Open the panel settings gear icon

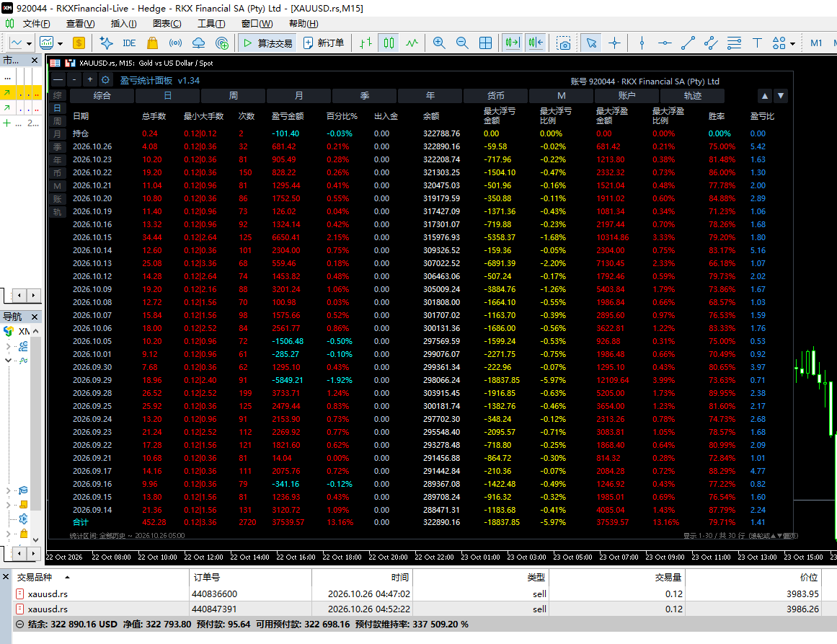[106, 80]
